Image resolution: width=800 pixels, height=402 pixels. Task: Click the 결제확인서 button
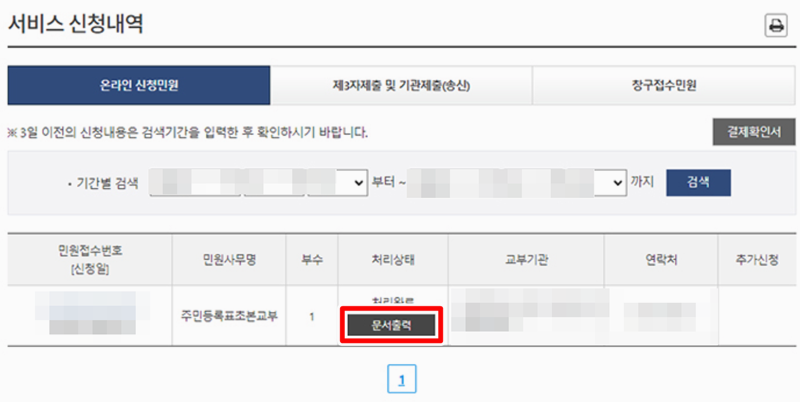[x=754, y=132]
